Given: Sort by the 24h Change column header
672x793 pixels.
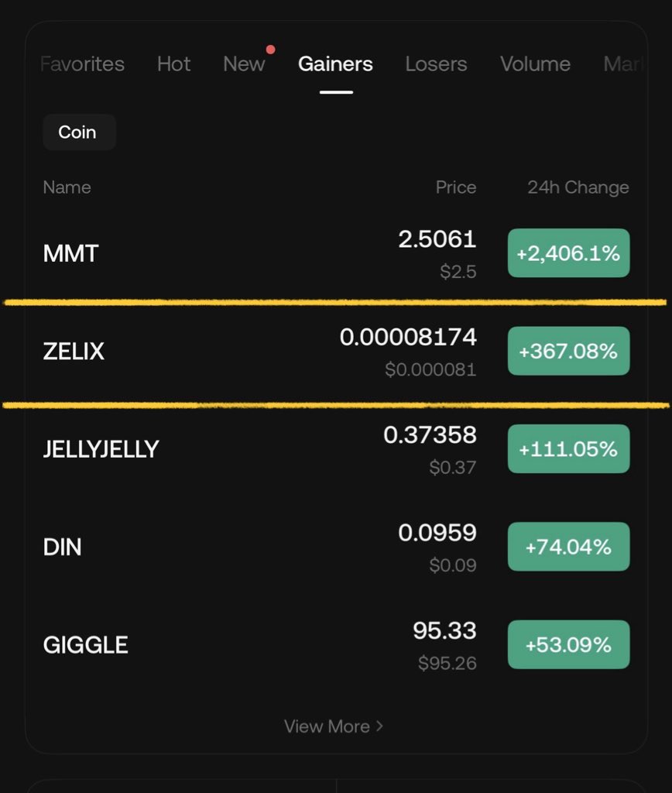Looking at the screenshot, I should (x=578, y=187).
